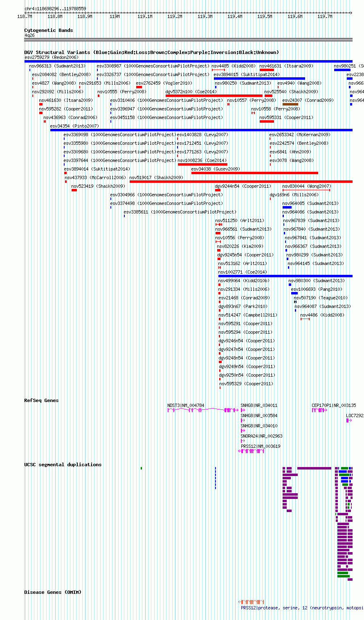Screen dimensions: 364x620
Task: Open esv1403828 (Levy2007) variant
Action: coord(202,135)
